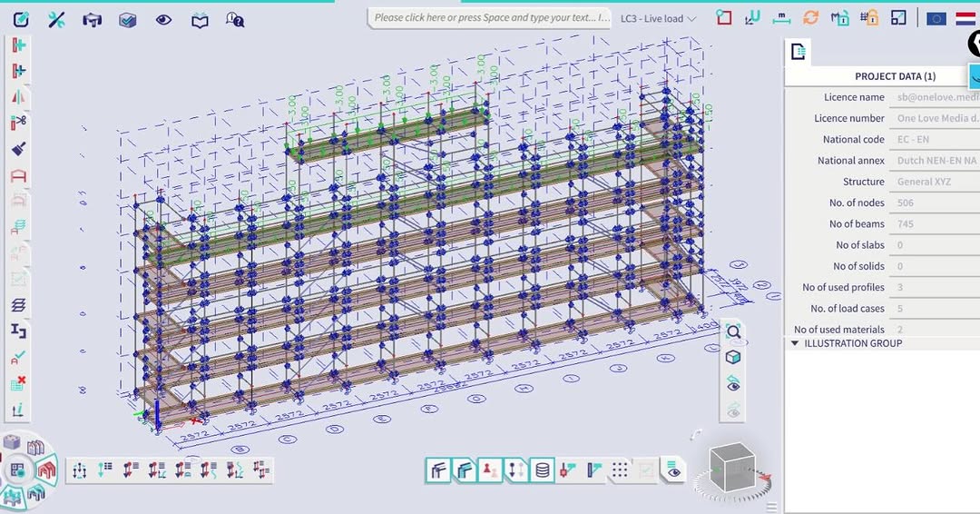This screenshot has height=514, width=980.
Task: Click the European Union flag button
Action: tap(936, 18)
